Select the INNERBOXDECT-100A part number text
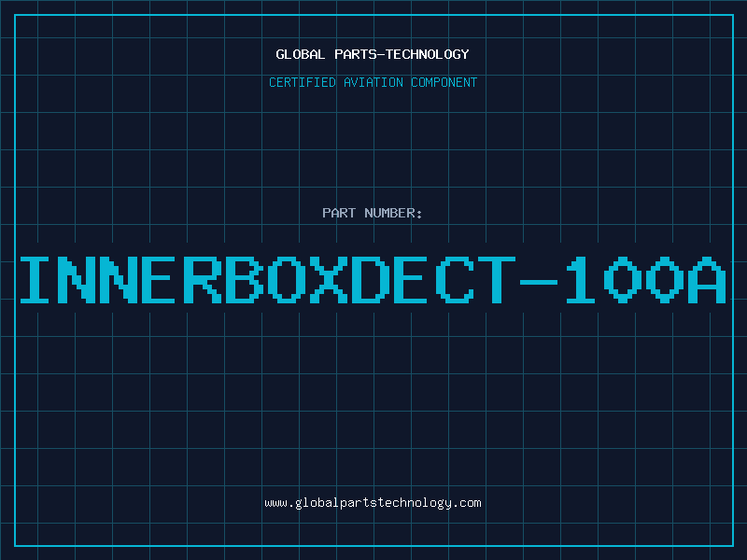This screenshot has height=560, width=747. [x=373, y=279]
